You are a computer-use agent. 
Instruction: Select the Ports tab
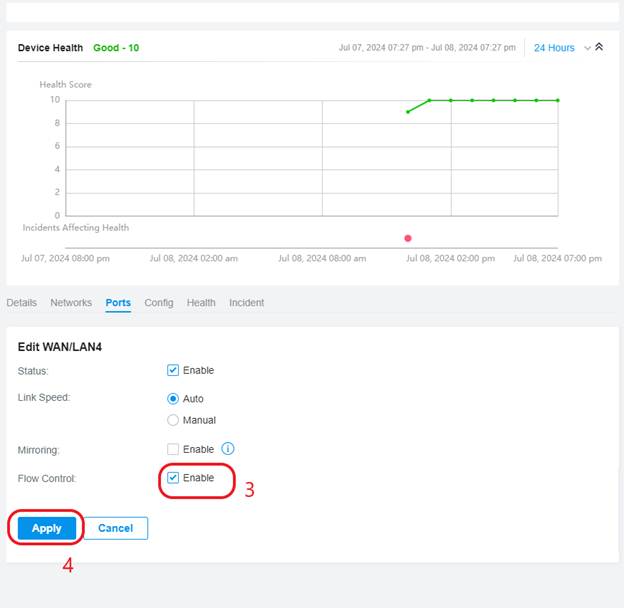coord(118,303)
